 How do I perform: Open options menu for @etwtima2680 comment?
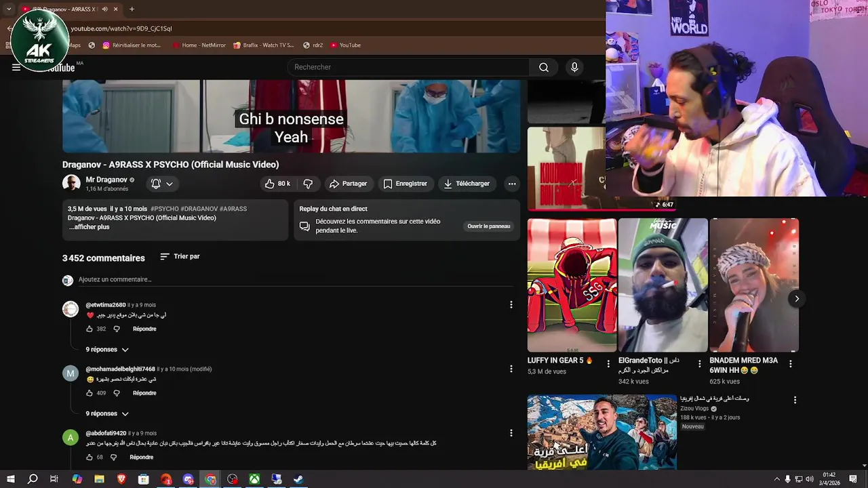[511, 305]
